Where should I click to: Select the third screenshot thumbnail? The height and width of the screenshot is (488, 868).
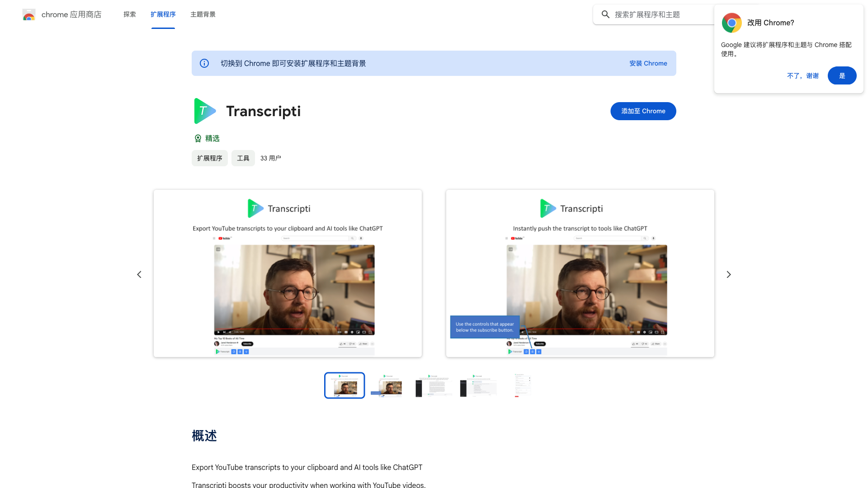pyautogui.click(x=433, y=385)
